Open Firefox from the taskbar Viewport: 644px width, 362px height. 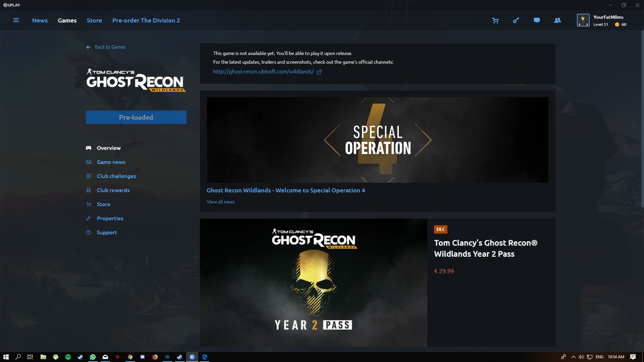154,357
